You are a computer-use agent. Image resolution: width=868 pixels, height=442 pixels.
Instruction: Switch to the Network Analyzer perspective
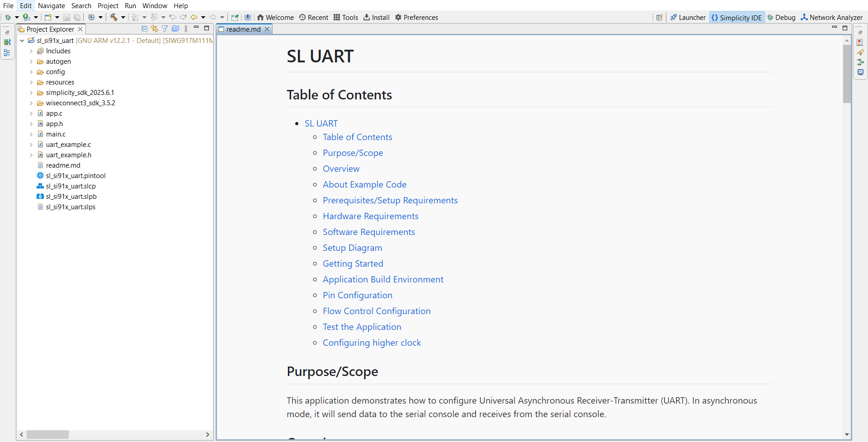(832, 17)
